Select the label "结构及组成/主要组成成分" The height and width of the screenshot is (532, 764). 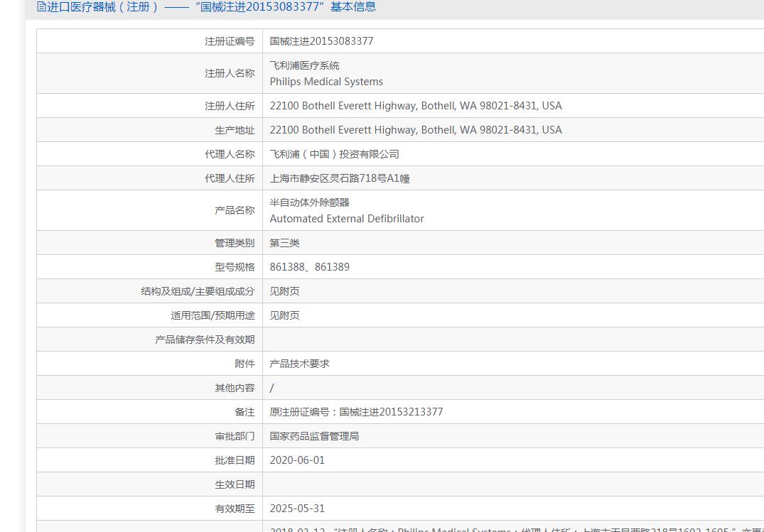coord(198,291)
